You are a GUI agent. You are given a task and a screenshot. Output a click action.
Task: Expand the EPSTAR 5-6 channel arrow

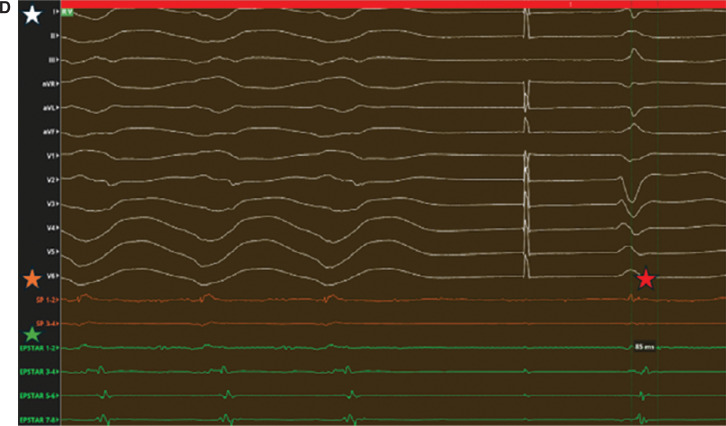tap(57, 395)
